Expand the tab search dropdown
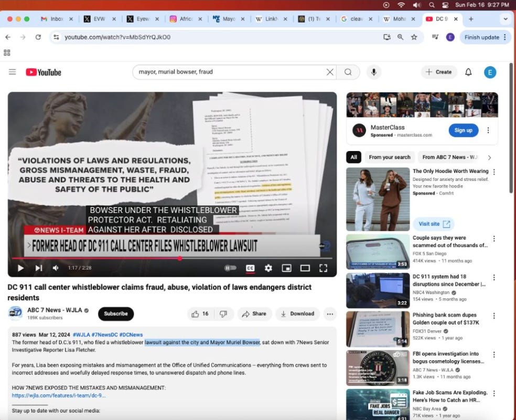Image resolution: width=516 pixels, height=420 pixels. [506, 19]
